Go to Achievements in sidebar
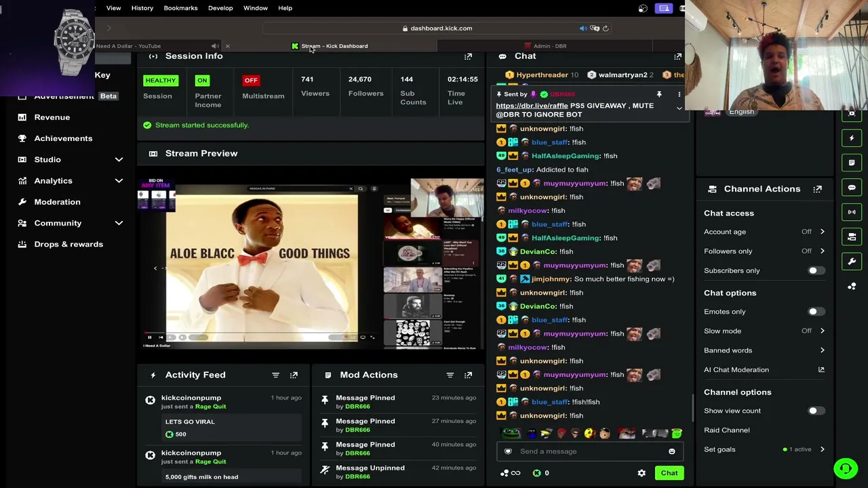The image size is (868, 488). (63, 138)
